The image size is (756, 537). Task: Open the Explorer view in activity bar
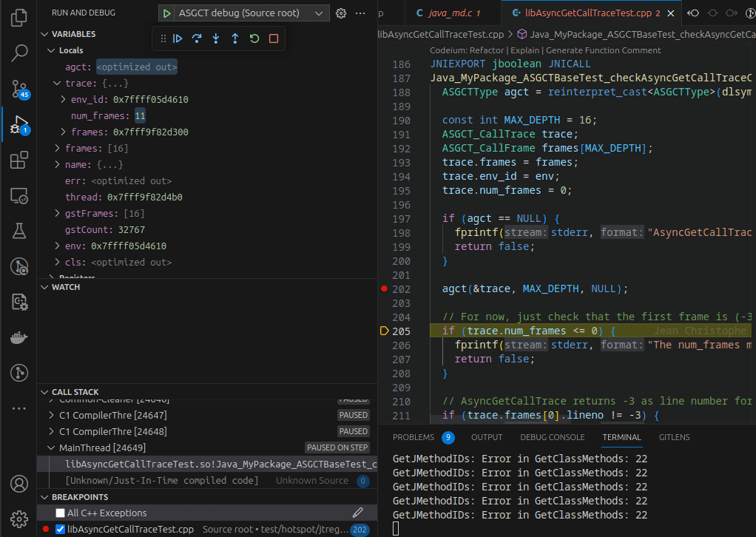[18, 17]
